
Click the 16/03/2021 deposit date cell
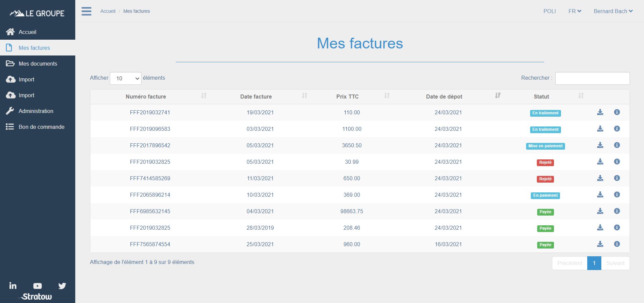pyautogui.click(x=448, y=244)
